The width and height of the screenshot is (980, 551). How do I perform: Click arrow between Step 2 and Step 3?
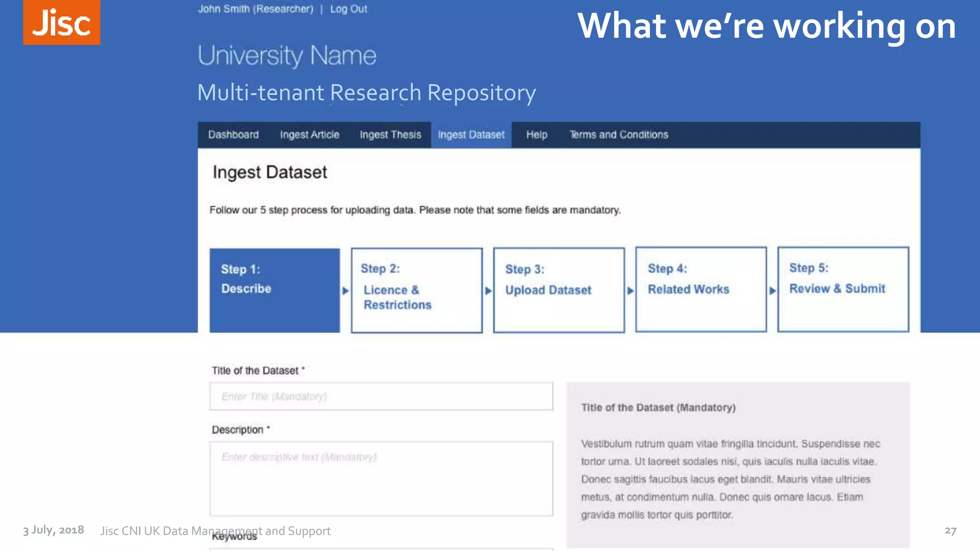[x=488, y=291]
